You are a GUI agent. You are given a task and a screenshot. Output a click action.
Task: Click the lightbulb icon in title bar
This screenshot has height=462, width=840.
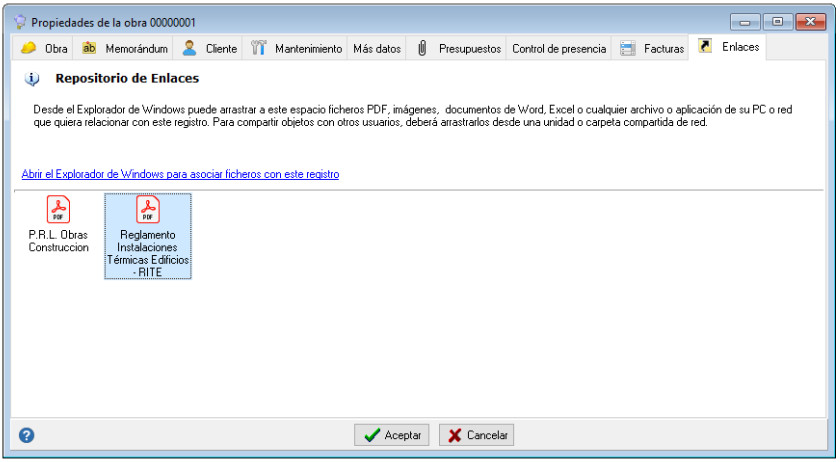pos(20,21)
